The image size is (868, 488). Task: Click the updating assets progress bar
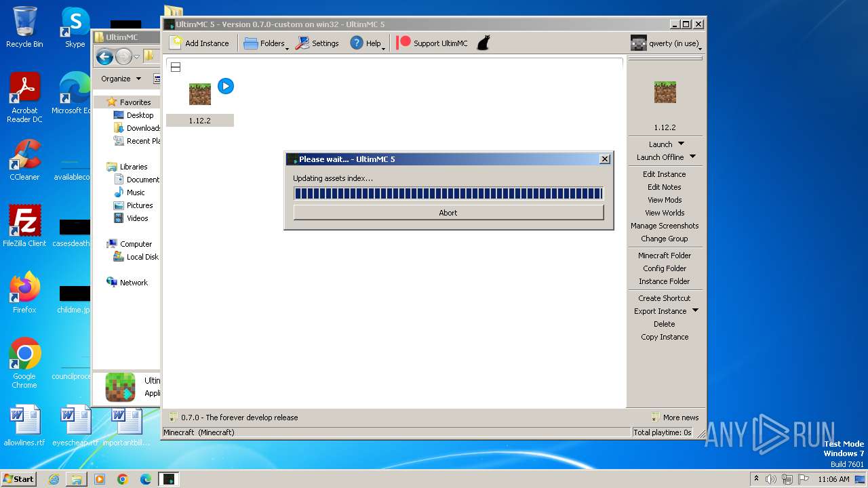pos(448,194)
